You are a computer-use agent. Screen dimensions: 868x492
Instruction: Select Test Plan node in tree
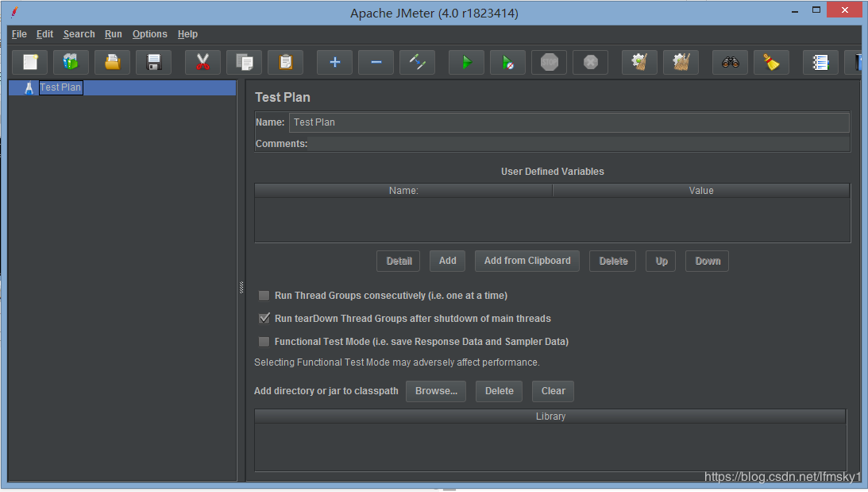(x=60, y=87)
